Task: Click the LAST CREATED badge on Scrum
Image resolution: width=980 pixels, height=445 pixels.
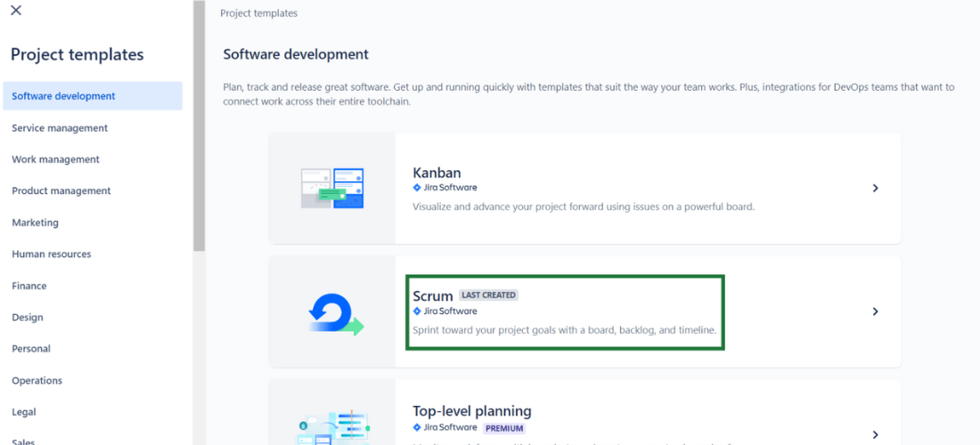Action: tap(489, 295)
